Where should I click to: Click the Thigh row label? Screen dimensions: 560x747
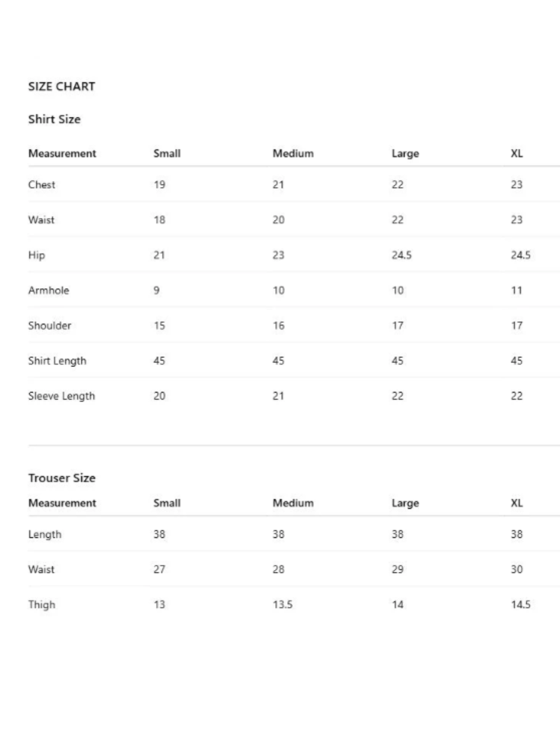42,605
